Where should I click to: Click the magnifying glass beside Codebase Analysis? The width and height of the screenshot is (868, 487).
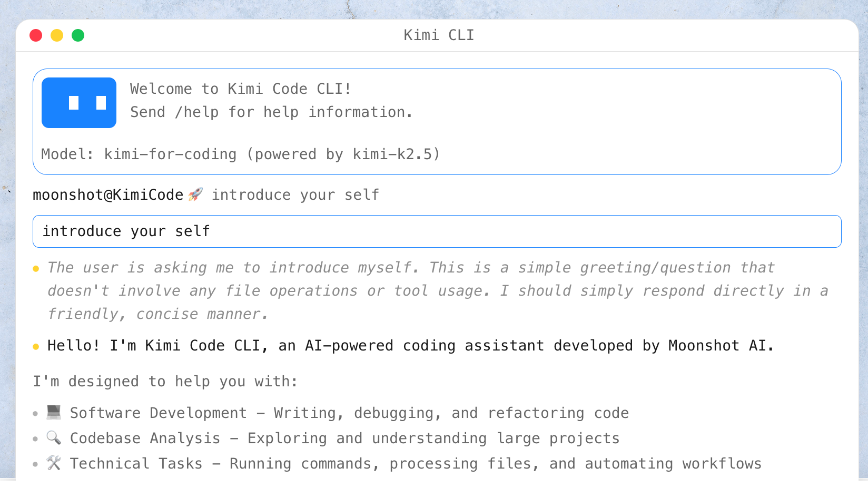pos(54,437)
